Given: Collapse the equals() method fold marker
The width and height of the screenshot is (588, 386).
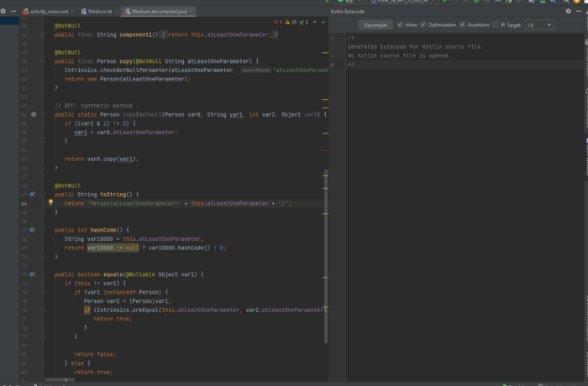Looking at the screenshot, I should (43, 274).
